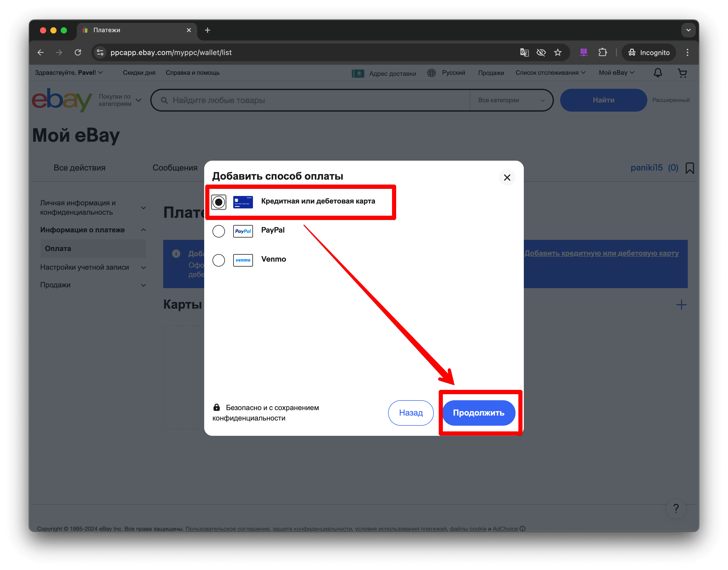
Task: Open site information icon in address bar
Action: 100,52
